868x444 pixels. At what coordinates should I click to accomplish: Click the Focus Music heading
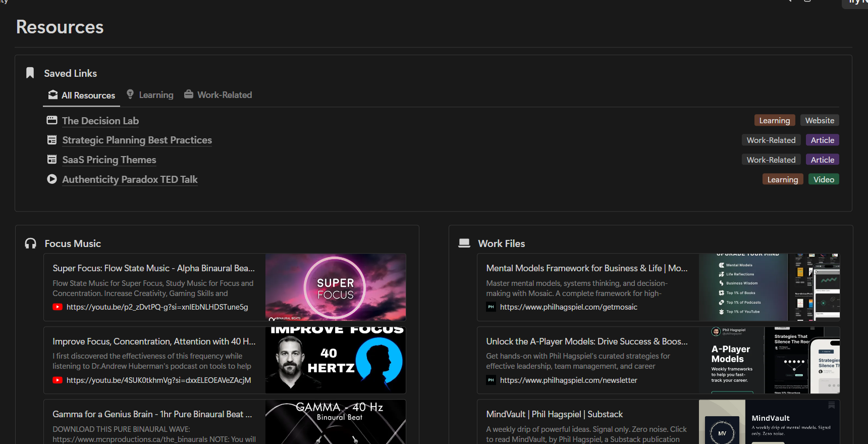(73, 243)
